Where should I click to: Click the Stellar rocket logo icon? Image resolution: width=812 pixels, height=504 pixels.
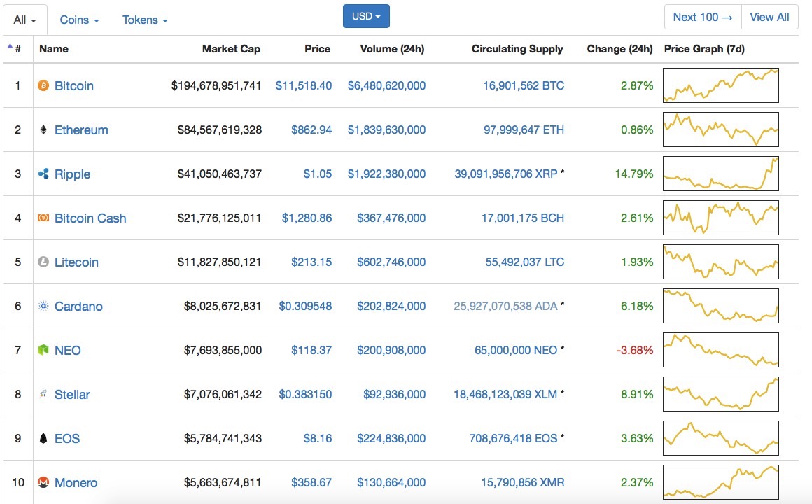tap(43, 394)
